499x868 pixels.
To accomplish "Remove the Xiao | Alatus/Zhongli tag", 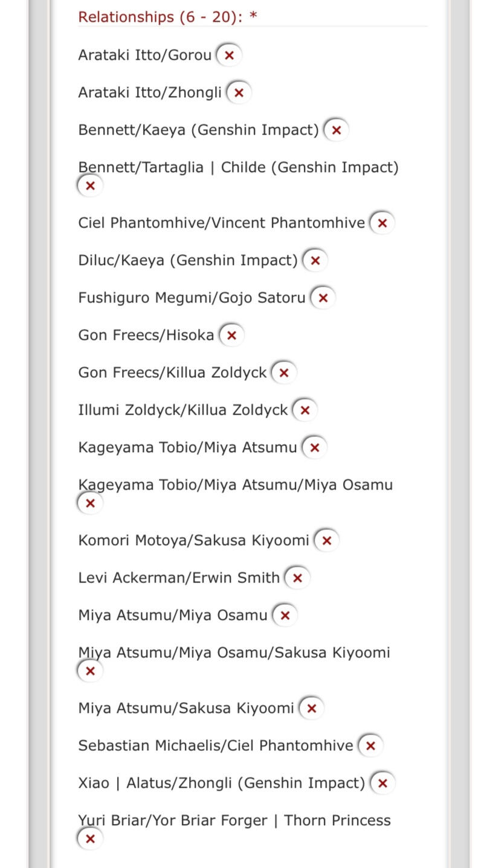I will click(382, 783).
